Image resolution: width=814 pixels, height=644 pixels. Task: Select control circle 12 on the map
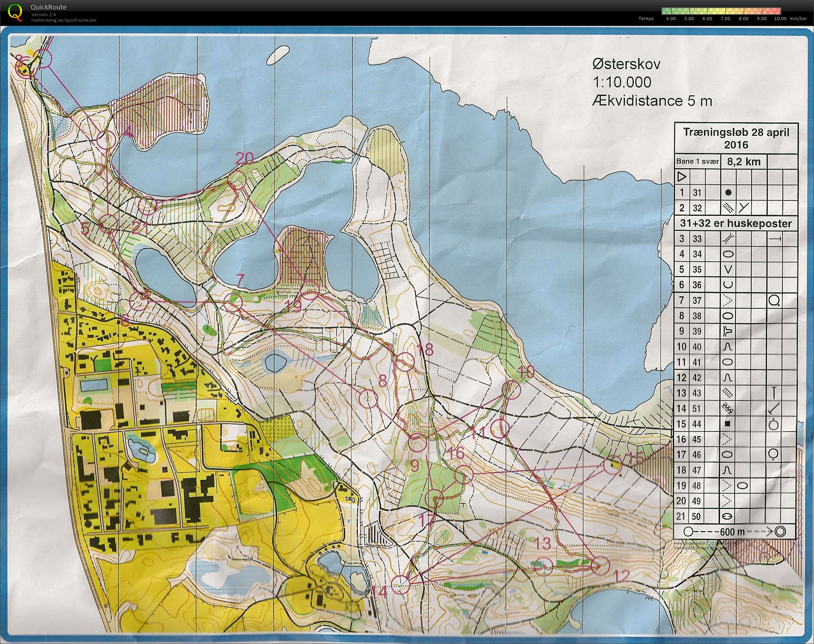click(600, 565)
